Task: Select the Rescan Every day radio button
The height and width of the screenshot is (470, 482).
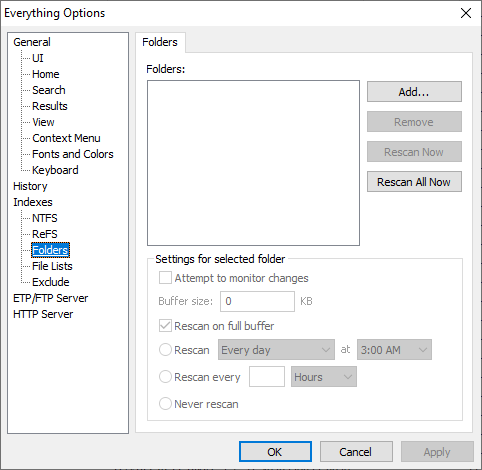Action: pyautogui.click(x=165, y=350)
